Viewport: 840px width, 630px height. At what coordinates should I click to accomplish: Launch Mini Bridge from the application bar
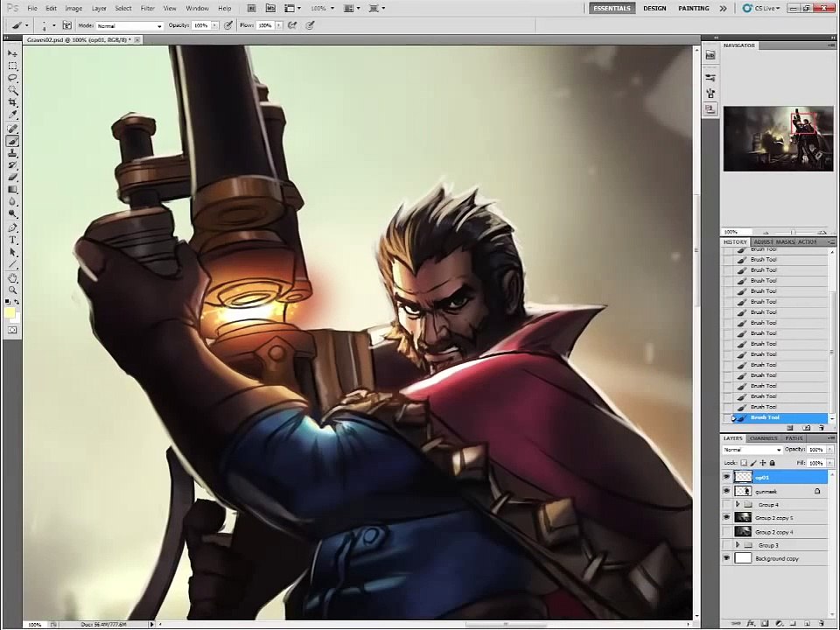[270, 8]
